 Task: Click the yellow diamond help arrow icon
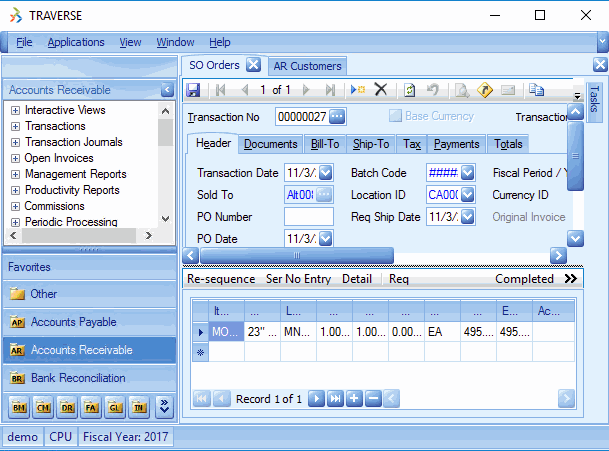pos(485,90)
